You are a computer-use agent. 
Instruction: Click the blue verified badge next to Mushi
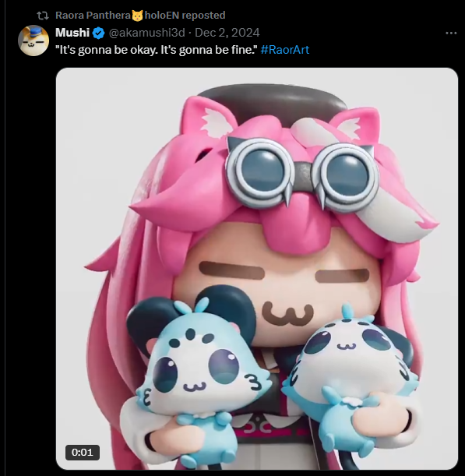[x=98, y=33]
